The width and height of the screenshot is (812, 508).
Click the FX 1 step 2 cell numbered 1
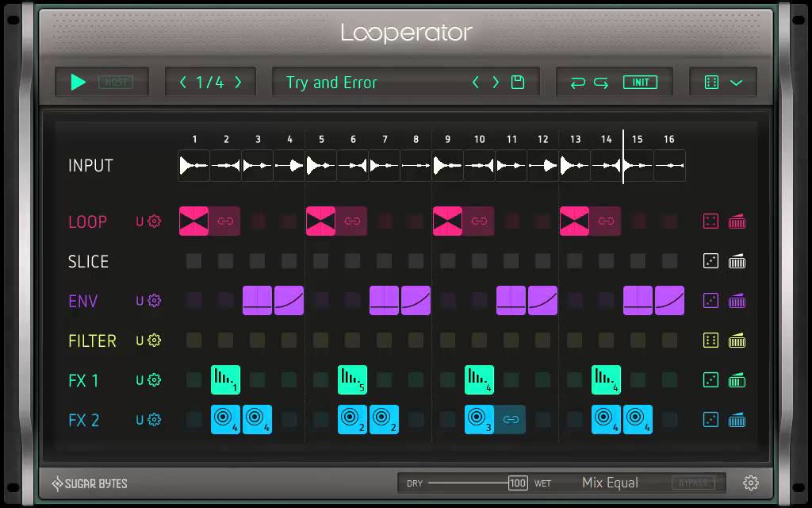point(225,380)
